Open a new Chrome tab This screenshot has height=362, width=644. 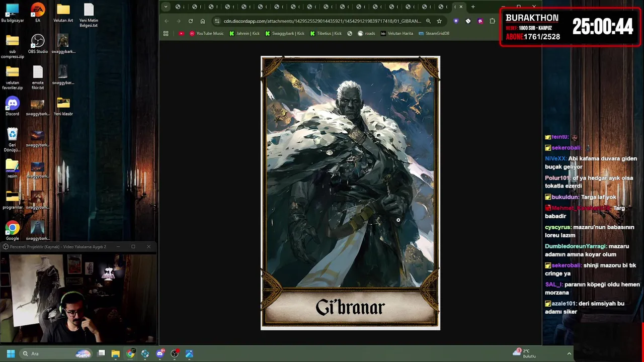473,7
